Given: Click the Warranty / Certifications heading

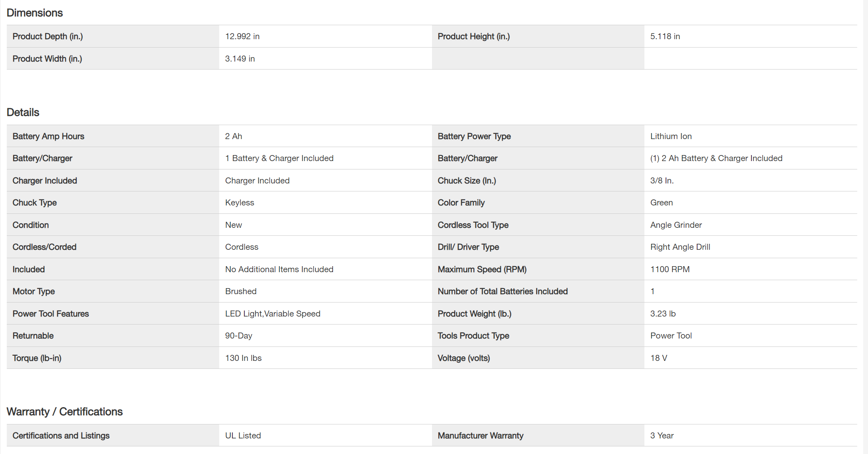Looking at the screenshot, I should tap(65, 412).
